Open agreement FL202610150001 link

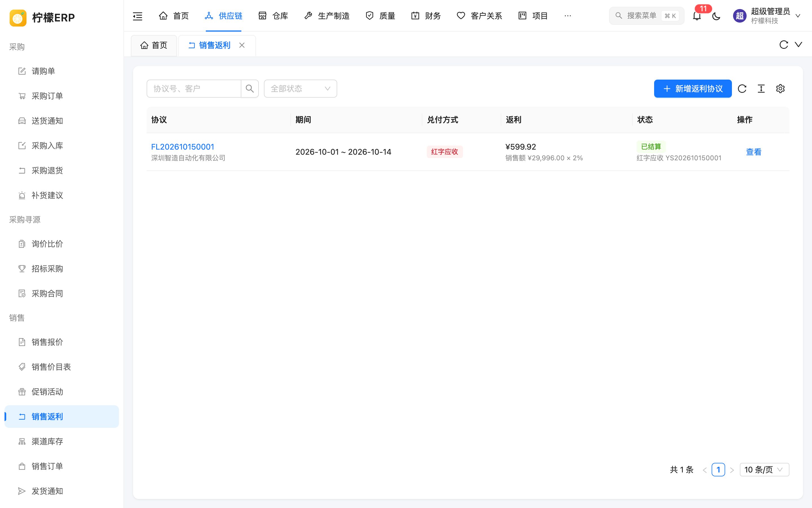tap(182, 147)
